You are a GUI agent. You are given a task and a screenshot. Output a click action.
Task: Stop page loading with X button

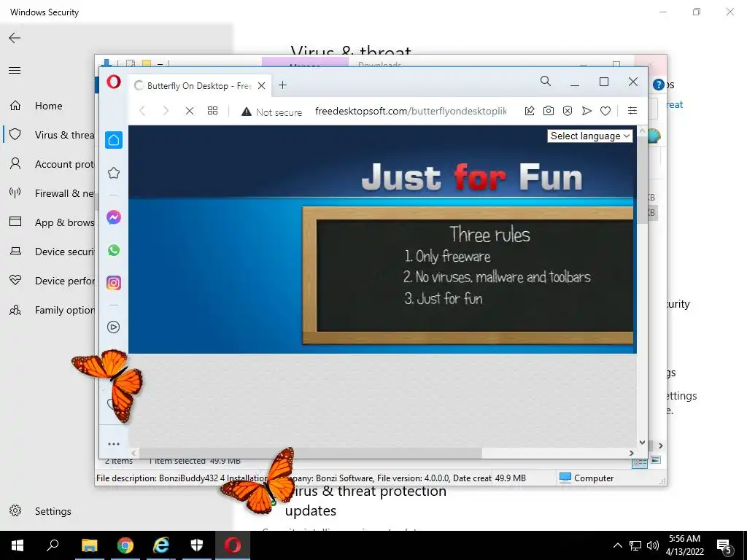189,111
